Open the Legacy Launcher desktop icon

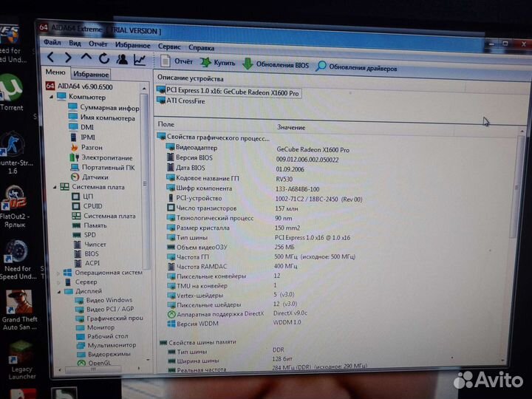[21, 360]
